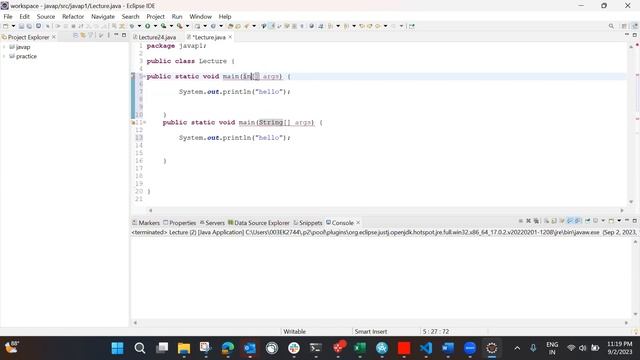The image size is (640, 360).
Task: Click the warning marker on line 11
Action: click(x=133, y=122)
